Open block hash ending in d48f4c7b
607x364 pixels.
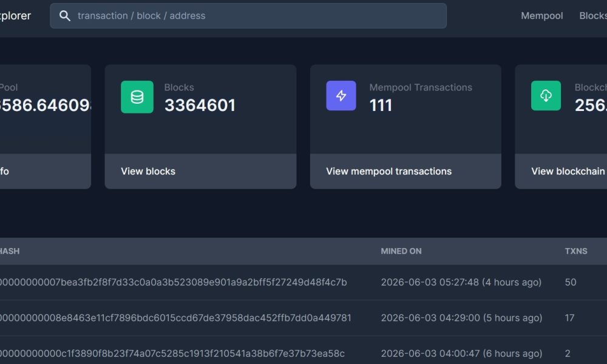(x=173, y=282)
